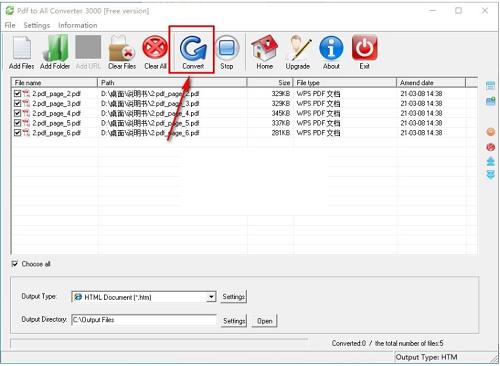Sort by the Size column header
Image resolution: width=500 pixels, height=366 pixels.
[x=270, y=82]
